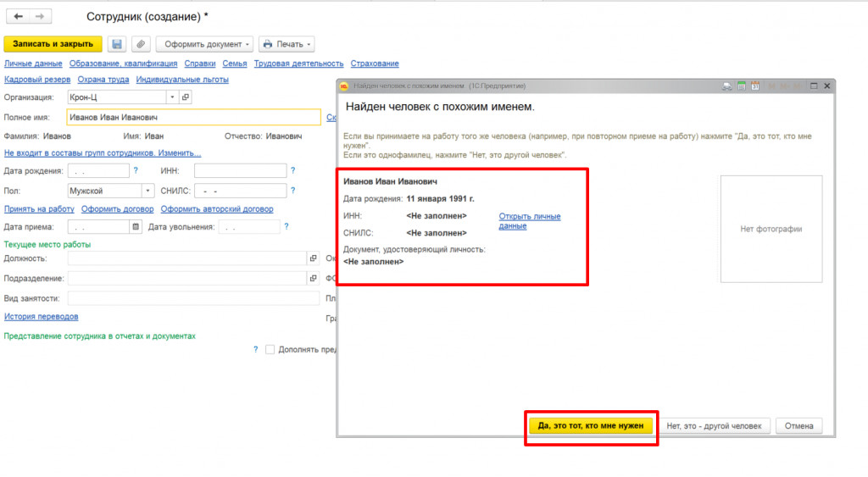868x477 pixels.
Task: Click the calendar icon in dialog titlebar
Action: tap(755, 86)
